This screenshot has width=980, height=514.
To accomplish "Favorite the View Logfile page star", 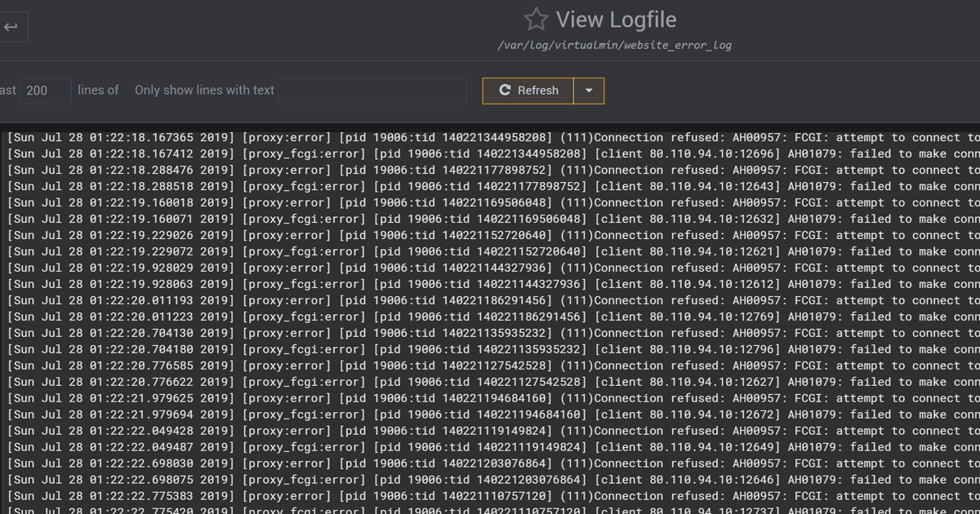I will click(536, 20).
